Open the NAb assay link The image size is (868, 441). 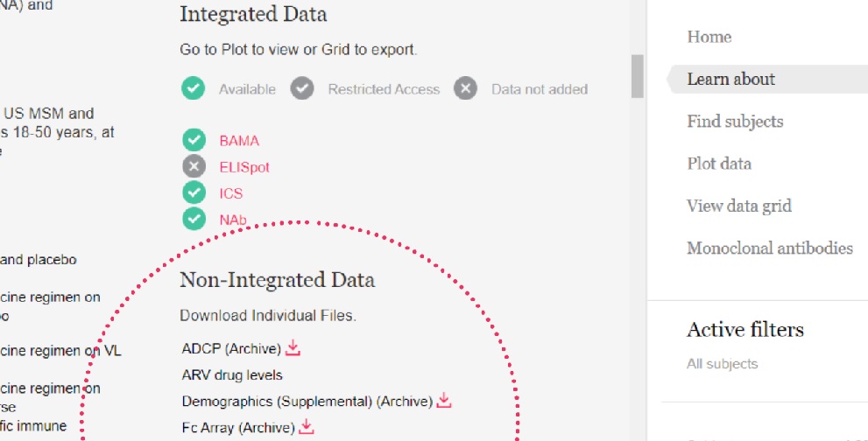tap(233, 220)
